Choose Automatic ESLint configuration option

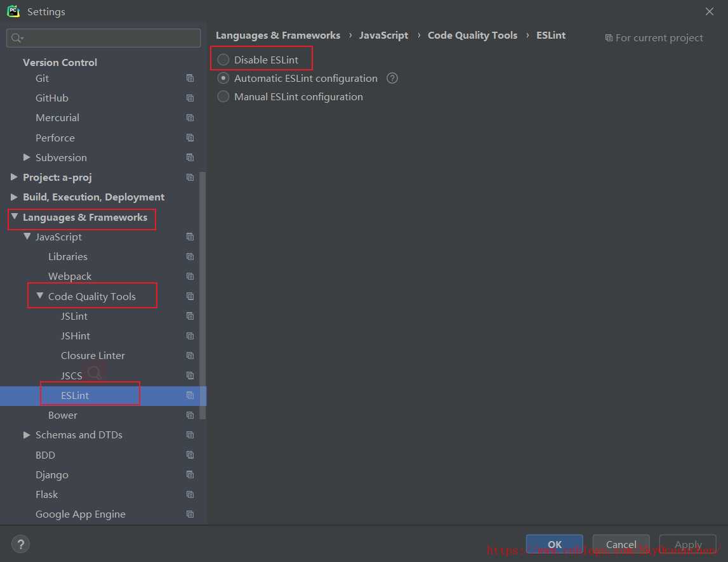pyautogui.click(x=223, y=79)
